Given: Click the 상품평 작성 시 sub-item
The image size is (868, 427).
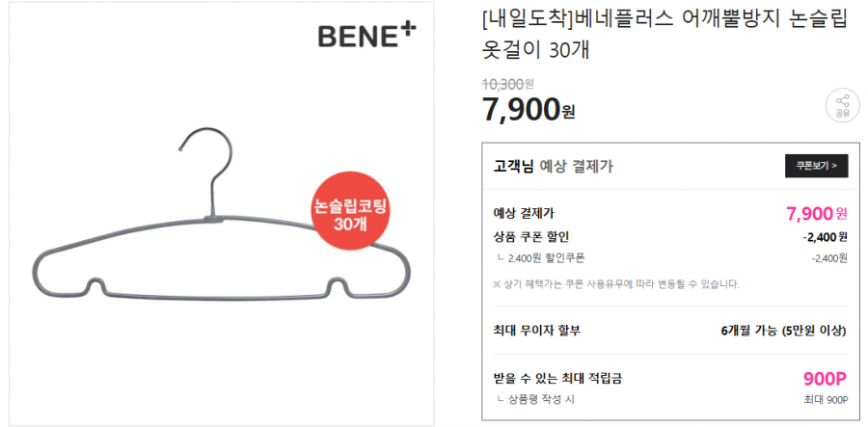Looking at the screenshot, I should [541, 400].
